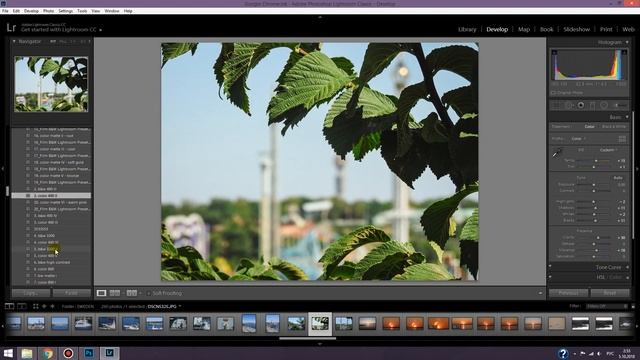Go back to previous photo arrow

pyautogui.click(x=44, y=306)
